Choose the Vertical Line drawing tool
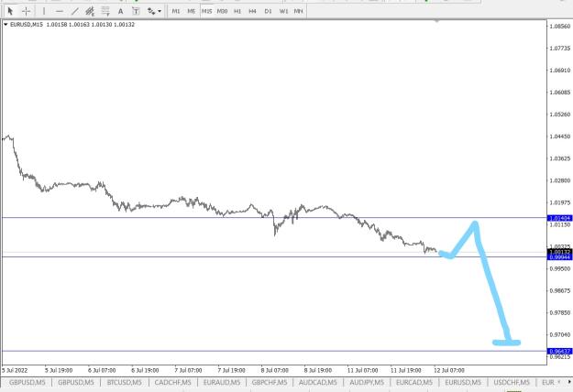This screenshot has height=392, width=573. pyautogui.click(x=44, y=11)
